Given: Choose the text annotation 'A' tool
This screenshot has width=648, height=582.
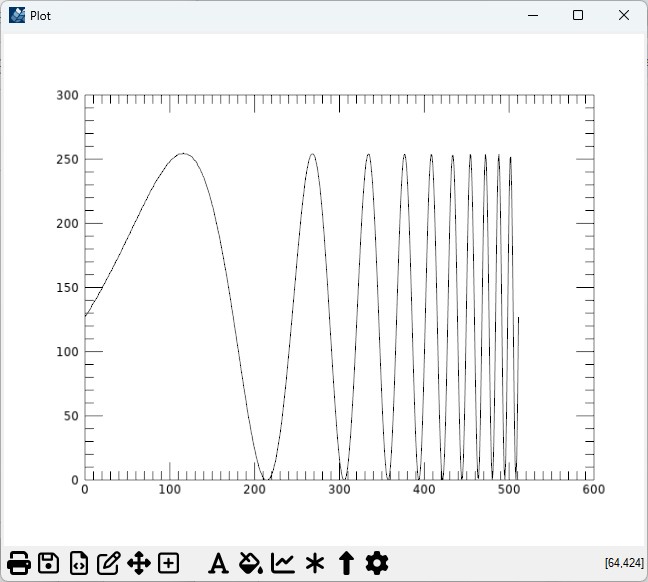Looking at the screenshot, I should [x=218, y=563].
